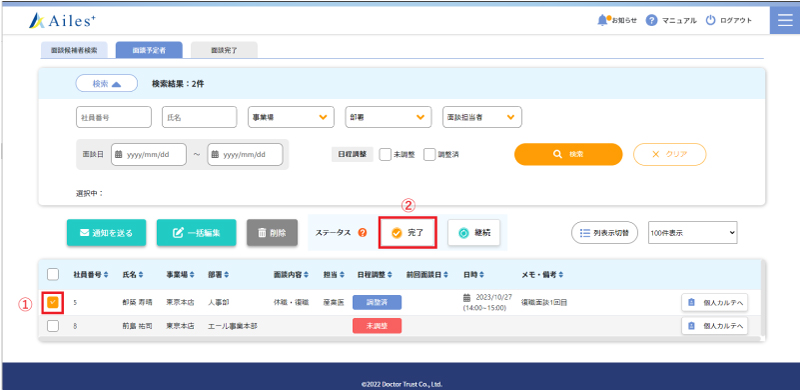This screenshot has width=800, height=390.
Task: Set status with the 継続 button
Action: click(x=474, y=233)
